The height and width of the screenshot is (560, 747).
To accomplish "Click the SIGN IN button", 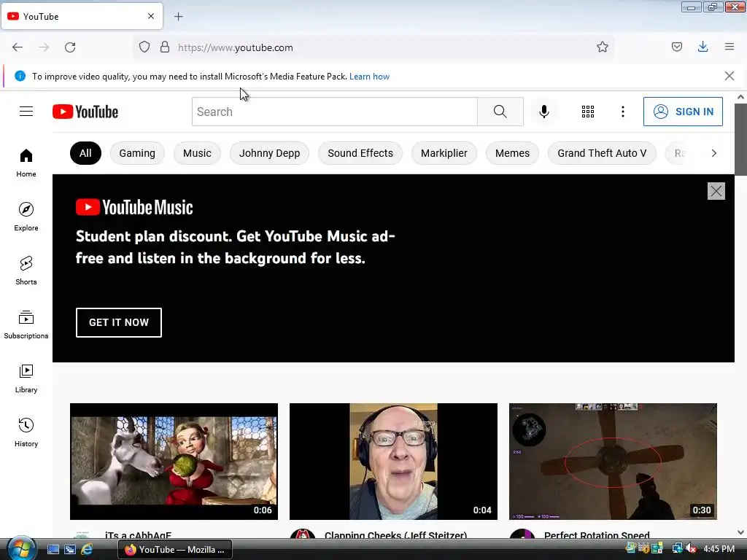I will click(683, 112).
